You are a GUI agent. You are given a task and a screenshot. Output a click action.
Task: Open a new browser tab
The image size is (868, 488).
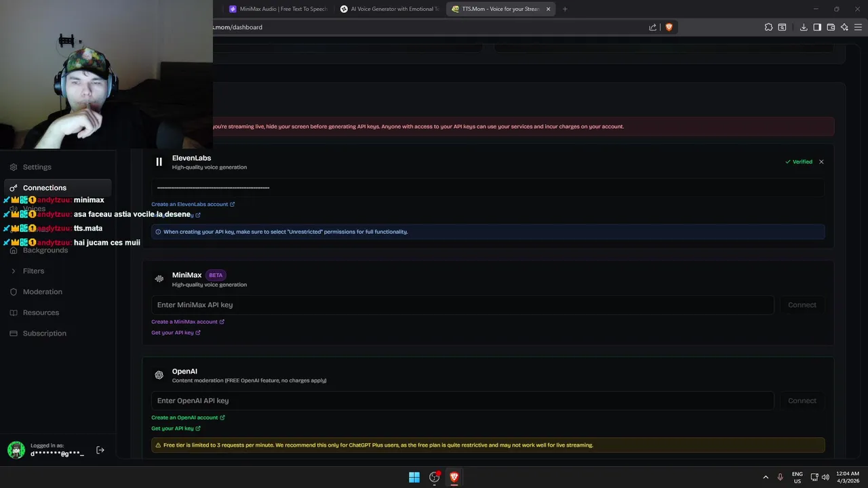(x=565, y=9)
